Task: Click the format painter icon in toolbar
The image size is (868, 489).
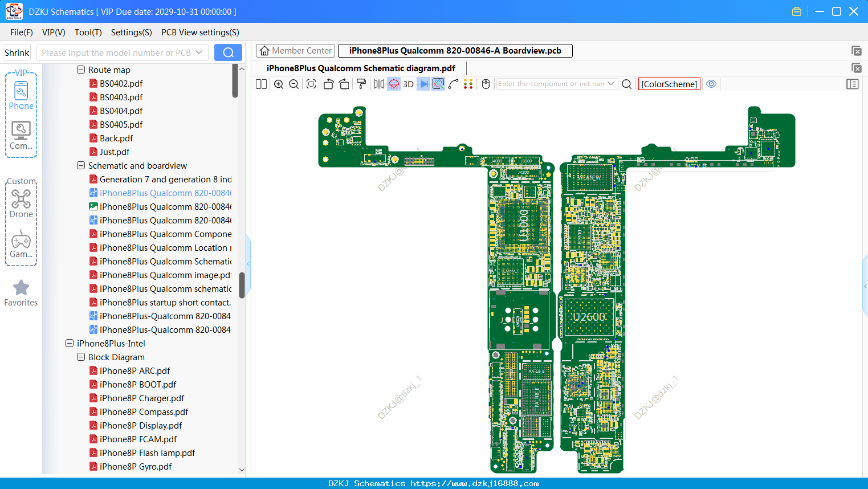Action: [x=361, y=84]
